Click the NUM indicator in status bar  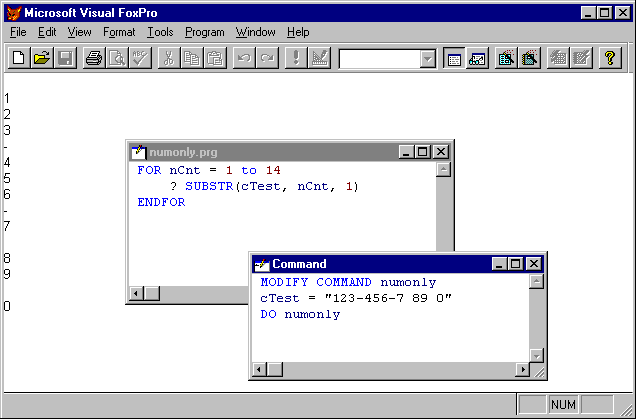click(x=563, y=405)
